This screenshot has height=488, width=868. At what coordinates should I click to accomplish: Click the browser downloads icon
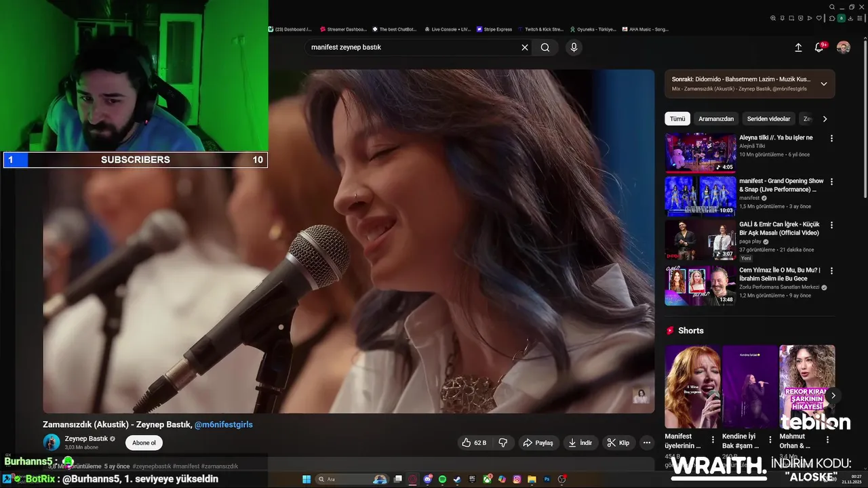point(850,18)
